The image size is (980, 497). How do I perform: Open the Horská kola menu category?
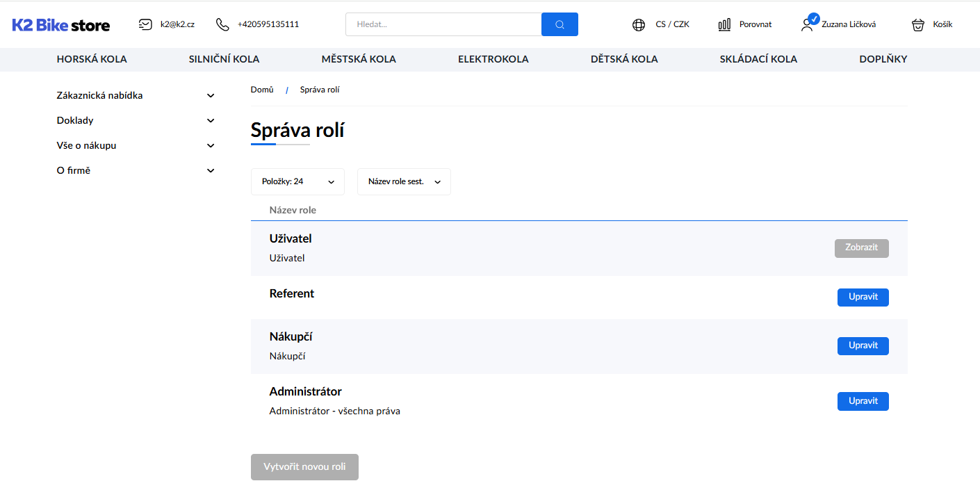pyautogui.click(x=92, y=59)
